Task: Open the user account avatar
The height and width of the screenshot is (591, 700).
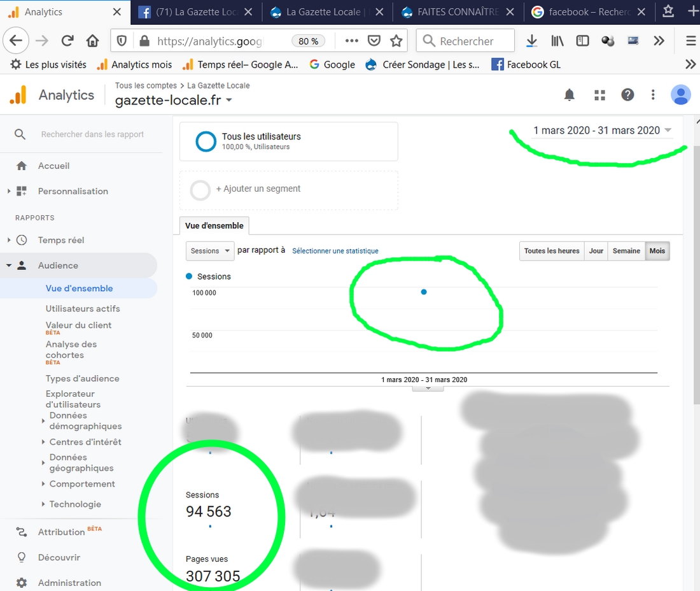Action: click(681, 95)
